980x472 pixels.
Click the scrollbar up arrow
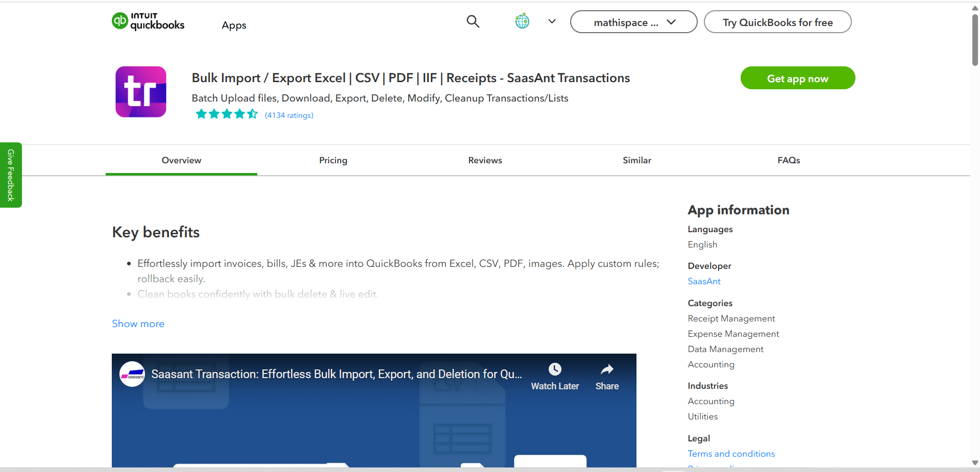coord(975,8)
